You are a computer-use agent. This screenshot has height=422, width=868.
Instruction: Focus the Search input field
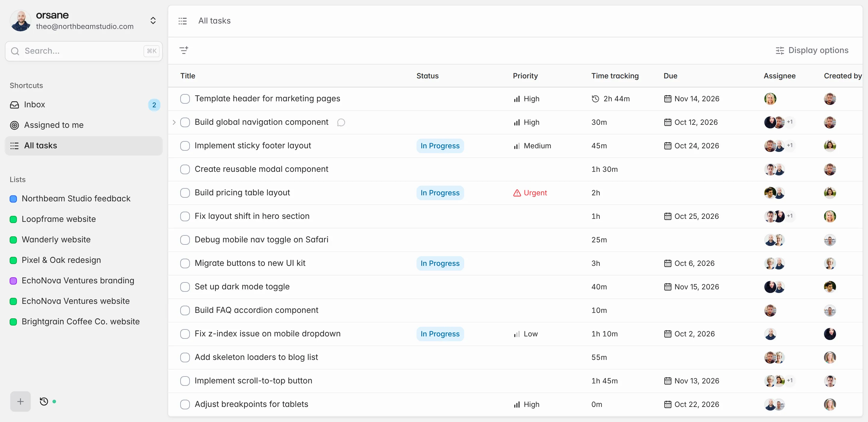[83, 51]
